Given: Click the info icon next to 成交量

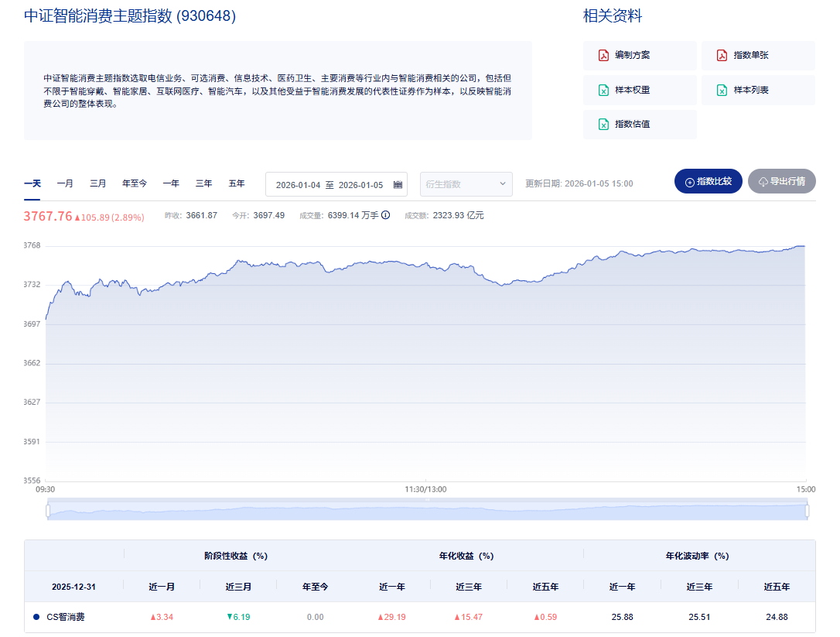Looking at the screenshot, I should coord(385,215).
